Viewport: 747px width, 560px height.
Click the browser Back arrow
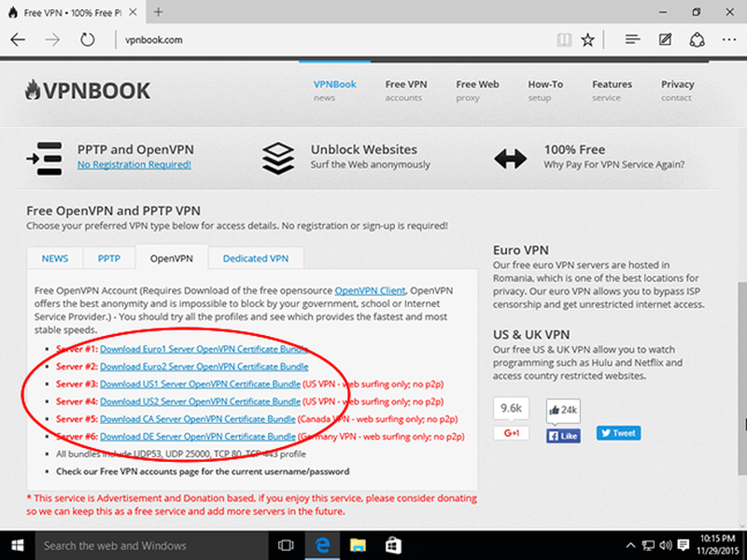pos(19,40)
